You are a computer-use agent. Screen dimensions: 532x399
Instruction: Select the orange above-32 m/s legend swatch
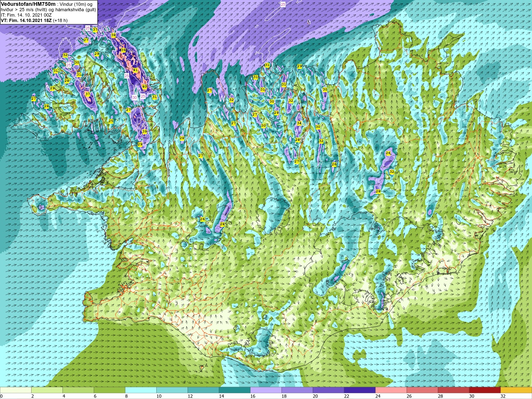516,390
